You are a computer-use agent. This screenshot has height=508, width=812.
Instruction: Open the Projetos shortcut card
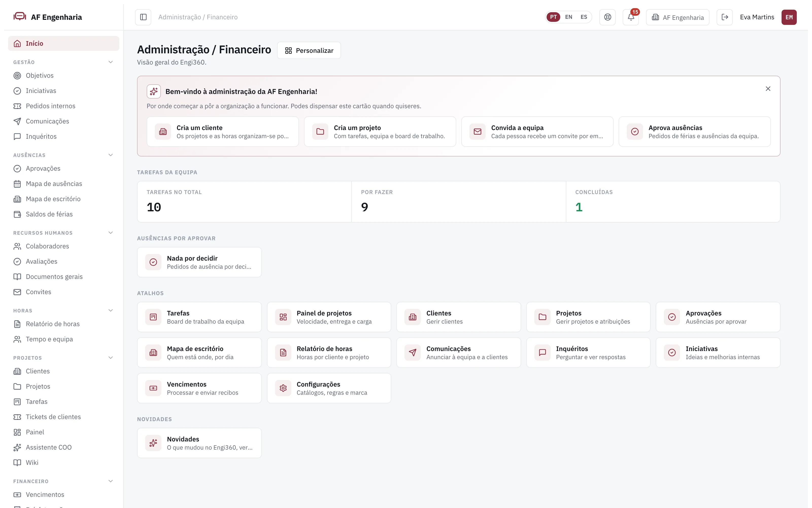tap(588, 317)
